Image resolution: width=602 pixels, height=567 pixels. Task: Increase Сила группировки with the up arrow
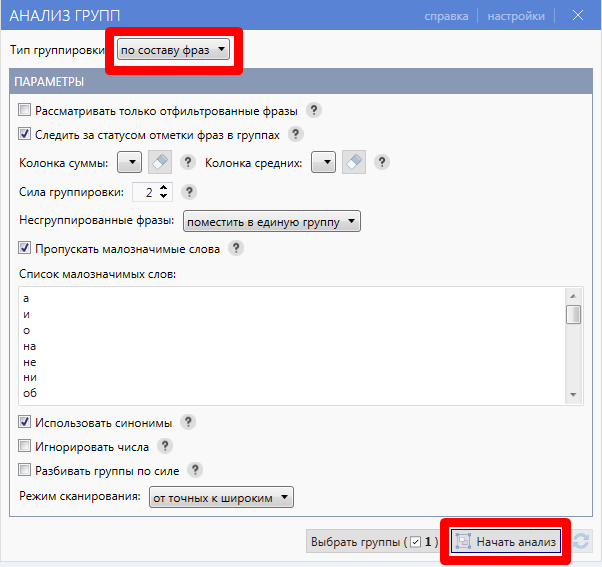[x=165, y=188]
